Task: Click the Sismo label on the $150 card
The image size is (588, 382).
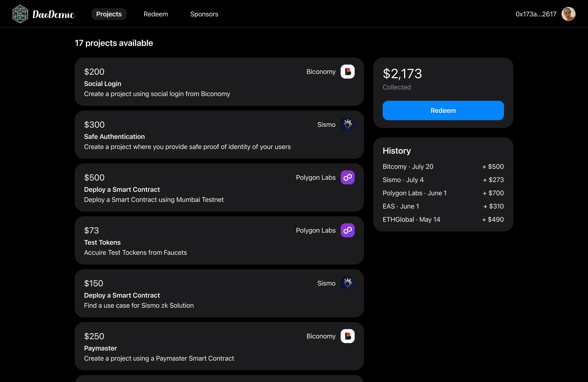Action: [x=326, y=283]
